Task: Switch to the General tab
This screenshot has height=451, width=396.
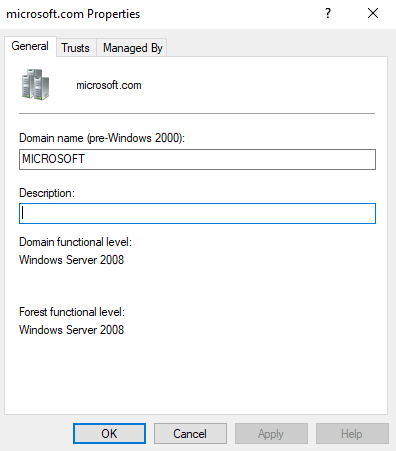Action: click(30, 46)
